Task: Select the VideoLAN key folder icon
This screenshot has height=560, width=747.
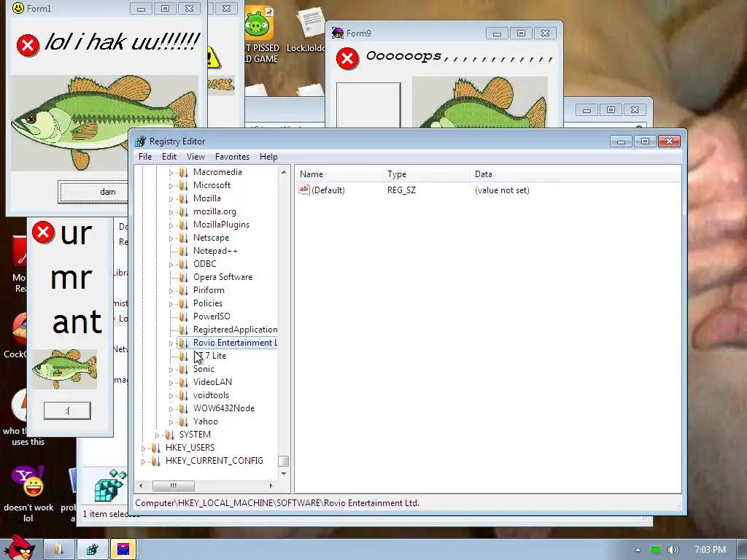Action: click(183, 382)
